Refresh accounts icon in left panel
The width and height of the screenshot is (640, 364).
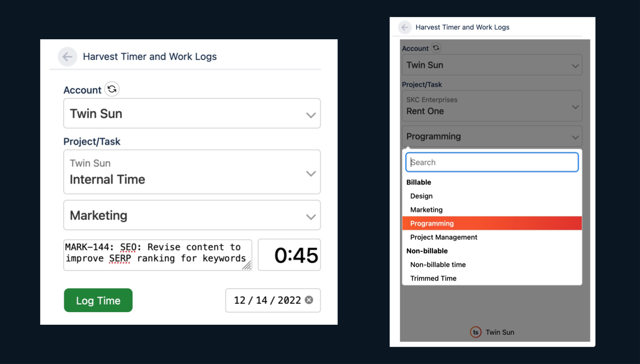pos(112,89)
